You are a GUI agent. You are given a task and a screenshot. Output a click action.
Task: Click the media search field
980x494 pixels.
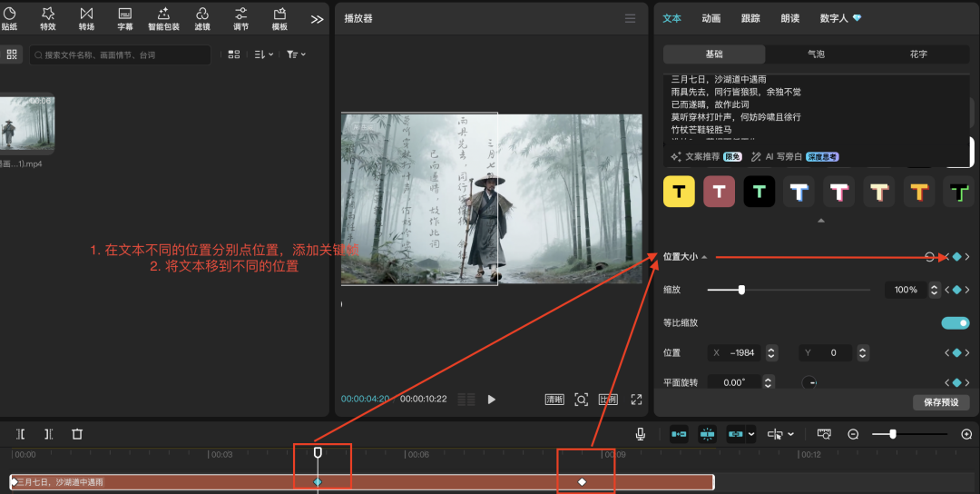[x=120, y=55]
